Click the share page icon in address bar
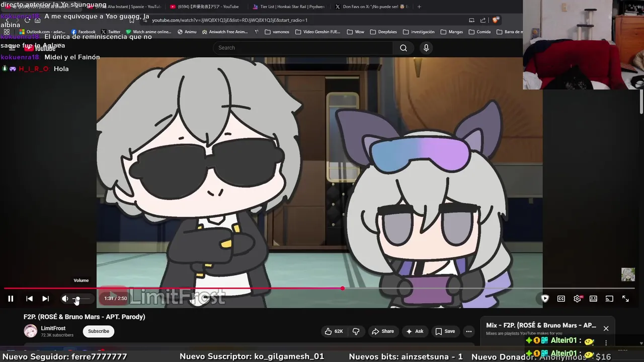Screen dimensions: 644x362 point(483,20)
